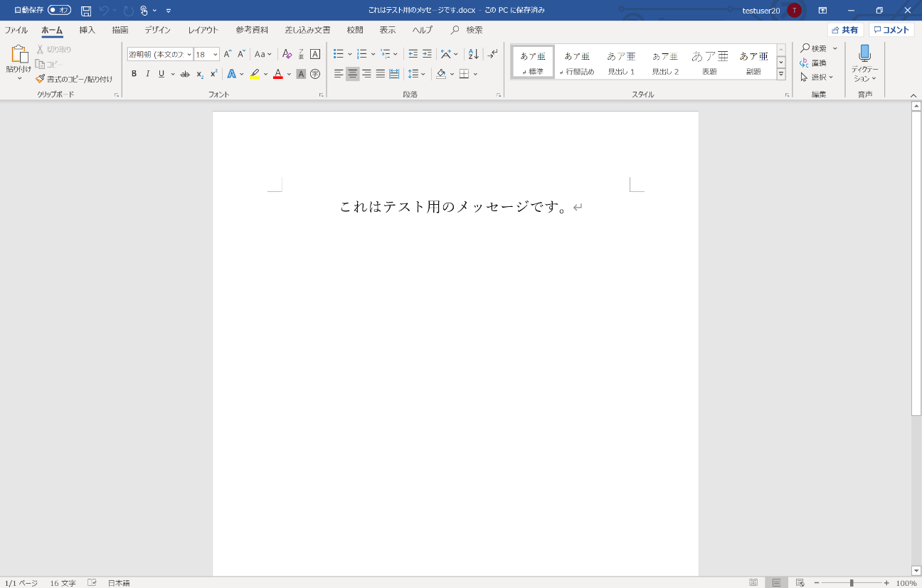Click the phonetic guide (ruby) icon
The width and height of the screenshot is (922, 588).
point(301,54)
